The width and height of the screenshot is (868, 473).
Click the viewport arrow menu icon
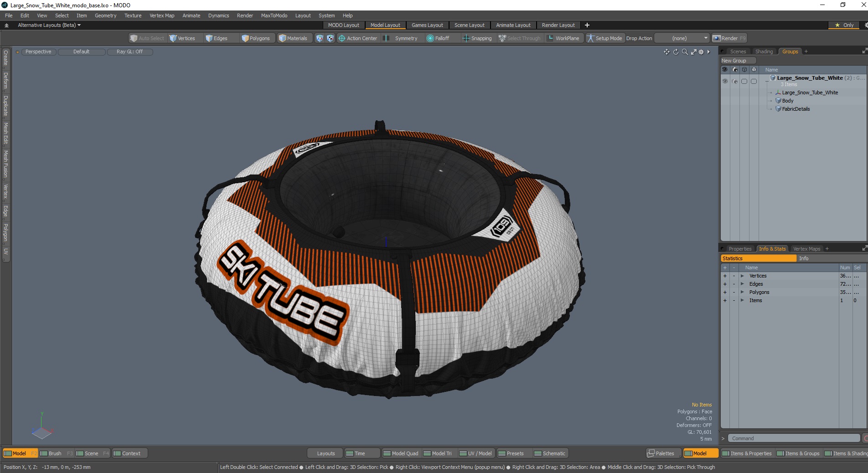(708, 52)
